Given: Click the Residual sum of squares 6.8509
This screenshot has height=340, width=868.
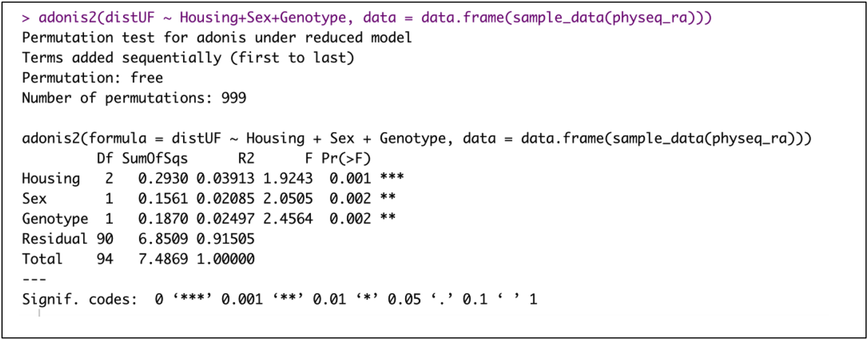Looking at the screenshot, I should pos(163,239).
